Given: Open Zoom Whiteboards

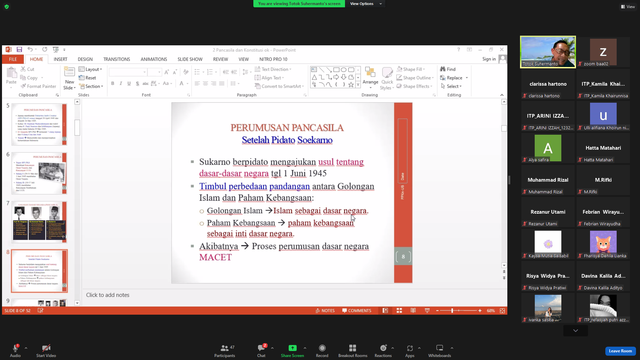Looking at the screenshot, I should 439,351.
